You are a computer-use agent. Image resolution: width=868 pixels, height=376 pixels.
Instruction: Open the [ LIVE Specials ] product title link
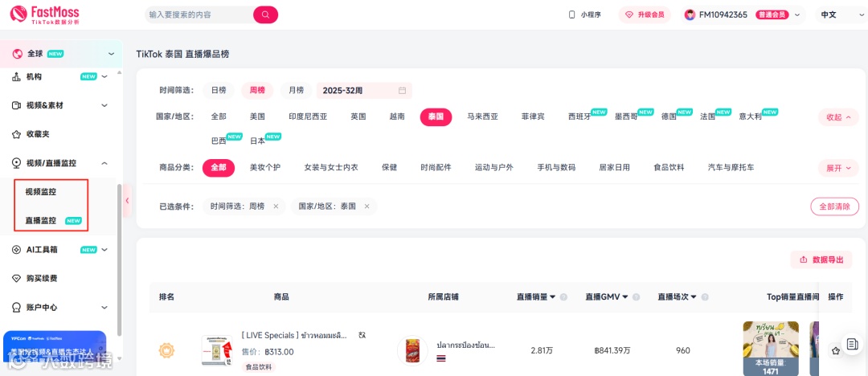tap(294, 335)
